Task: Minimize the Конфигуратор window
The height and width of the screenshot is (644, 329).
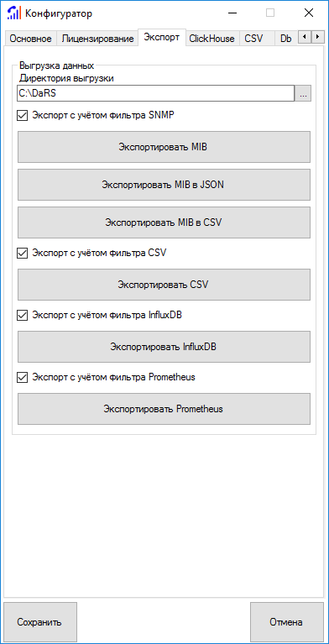Action: click(232, 13)
